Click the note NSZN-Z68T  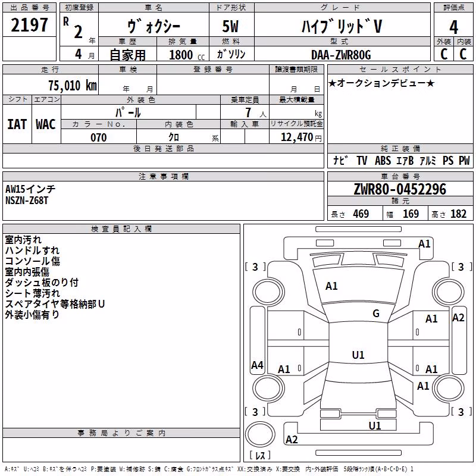27,201
